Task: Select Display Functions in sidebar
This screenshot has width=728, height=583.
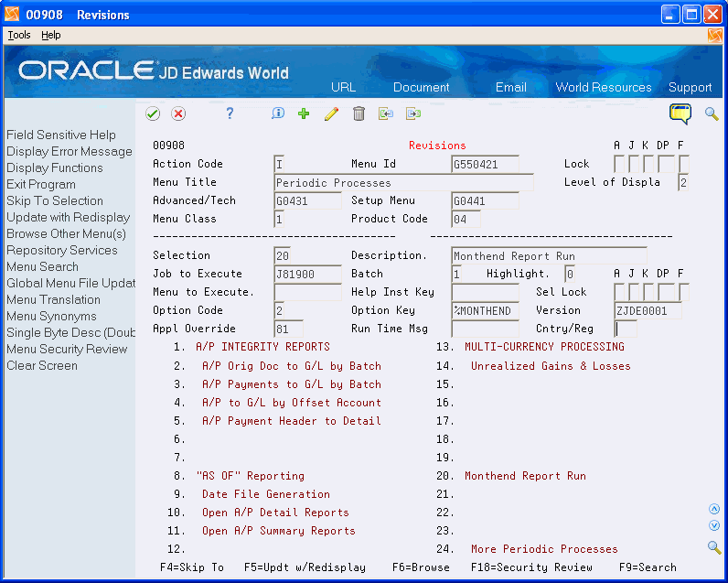Action: tap(55, 167)
